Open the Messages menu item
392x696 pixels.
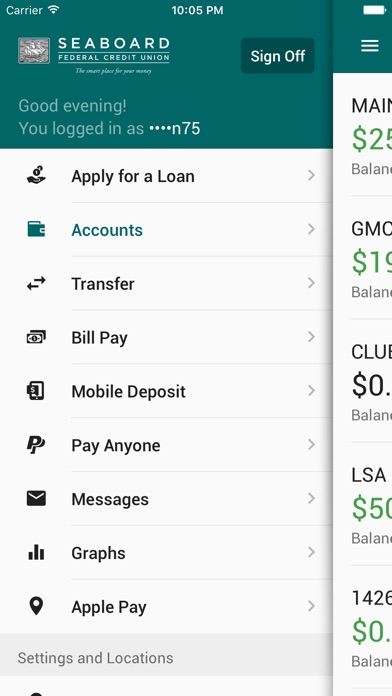coord(166,499)
